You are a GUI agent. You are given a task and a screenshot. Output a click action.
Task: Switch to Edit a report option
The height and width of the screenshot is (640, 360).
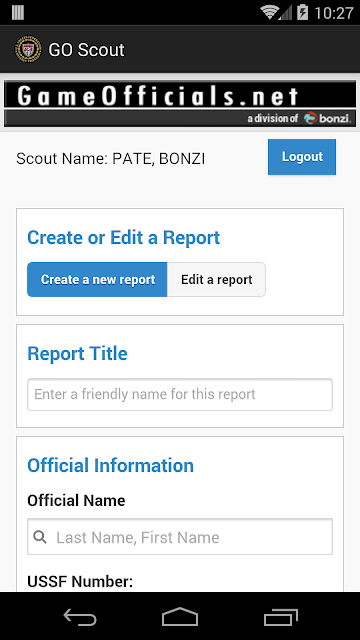[217, 280]
